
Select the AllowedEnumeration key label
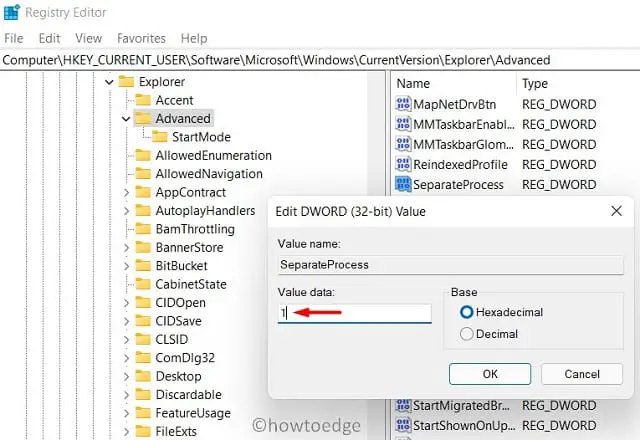point(213,156)
